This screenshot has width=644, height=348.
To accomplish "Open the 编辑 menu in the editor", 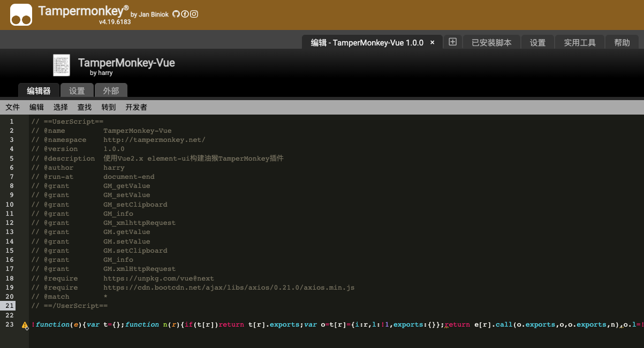I will [36, 107].
